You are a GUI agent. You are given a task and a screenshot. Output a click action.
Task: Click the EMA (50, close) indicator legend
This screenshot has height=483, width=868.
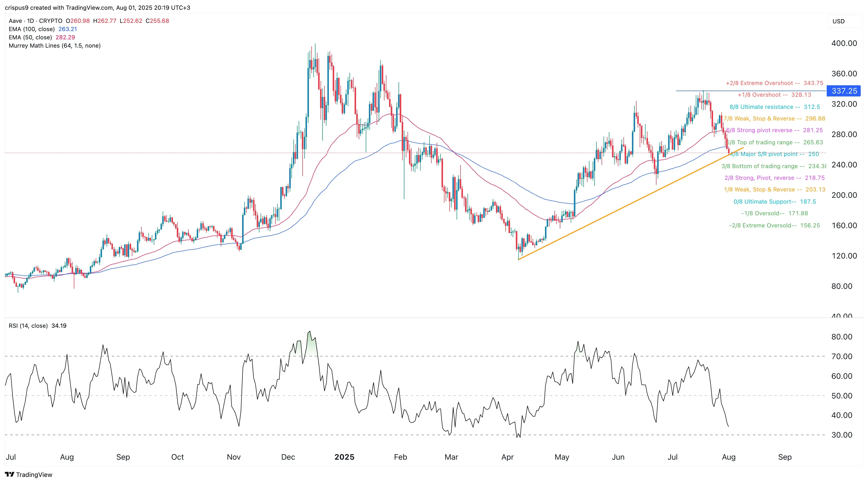click(x=42, y=37)
